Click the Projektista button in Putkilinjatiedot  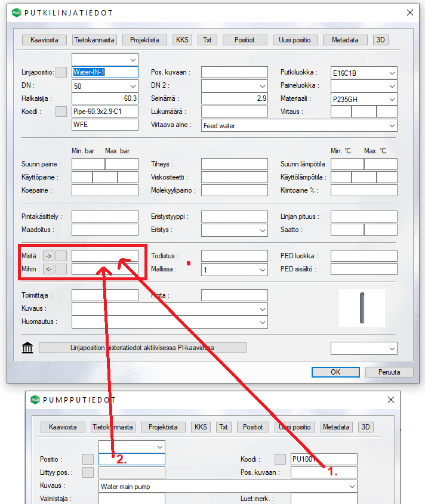tap(144, 40)
